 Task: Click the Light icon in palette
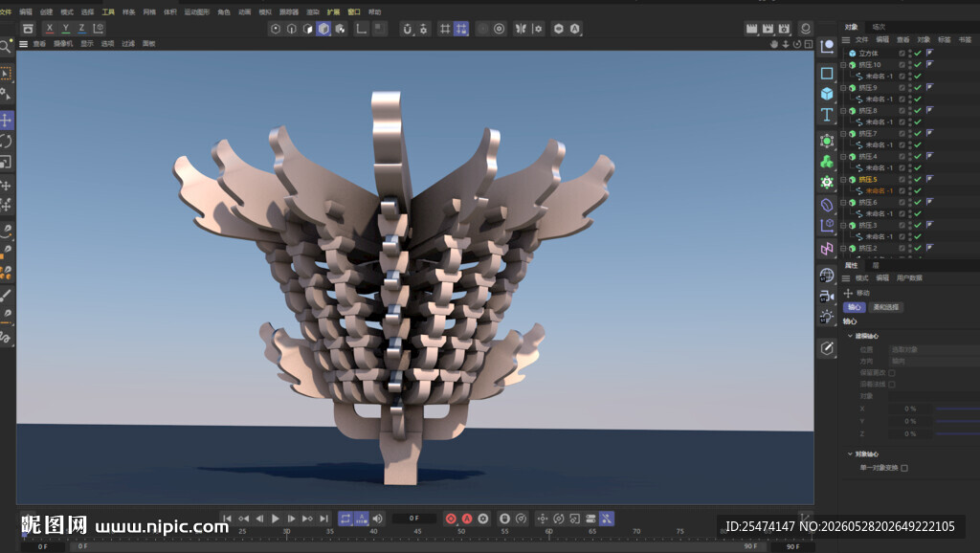tap(827, 317)
